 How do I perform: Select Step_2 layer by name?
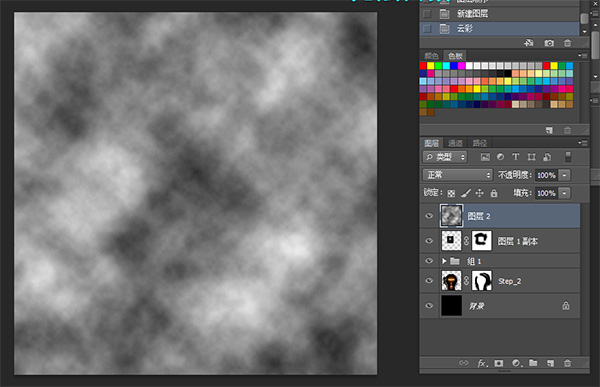click(x=509, y=281)
